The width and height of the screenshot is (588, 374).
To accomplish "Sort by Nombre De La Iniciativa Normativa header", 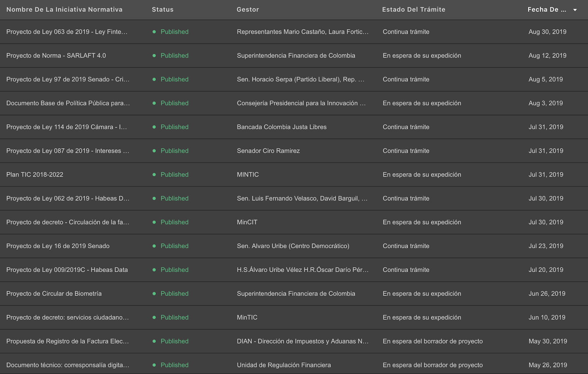I will [x=64, y=10].
